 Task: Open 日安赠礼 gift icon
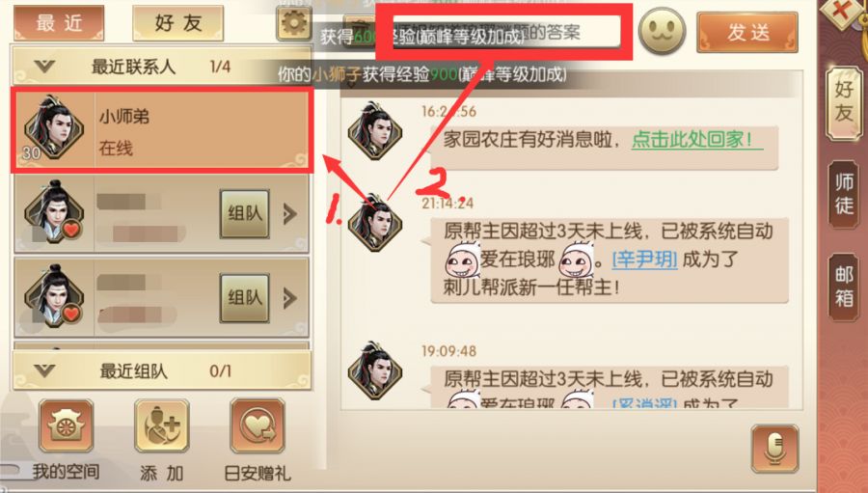pos(258,426)
